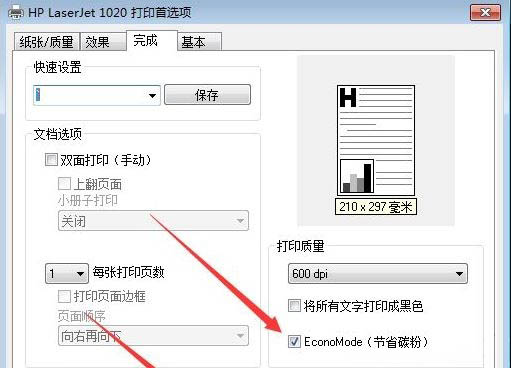511x368 pixels.
Task: Toggle the 上翻页面 checkbox
Action: pos(64,183)
